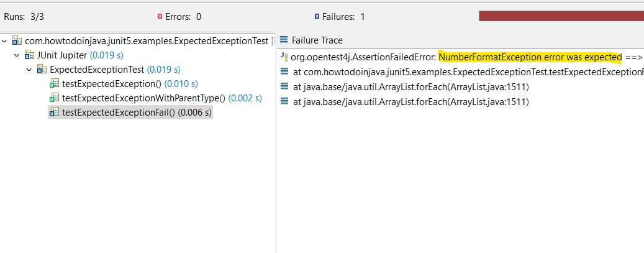Collapse the root com.howtodoinjava test node

click(6, 41)
